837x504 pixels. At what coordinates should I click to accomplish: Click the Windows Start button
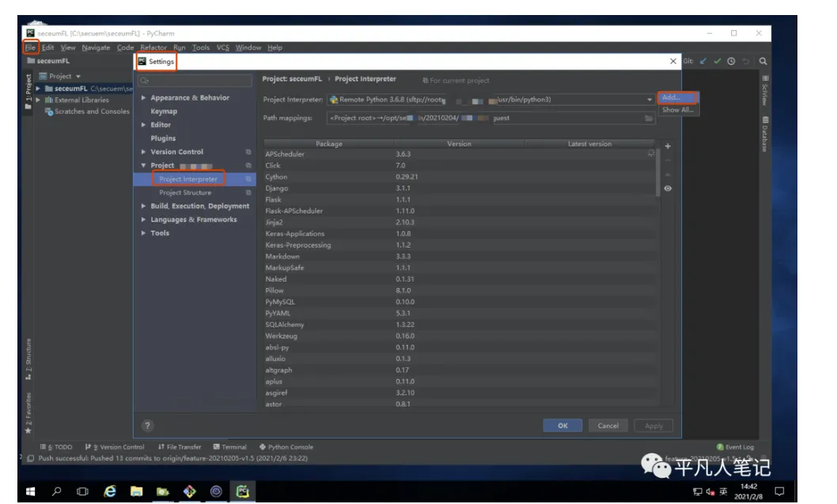[x=30, y=491]
